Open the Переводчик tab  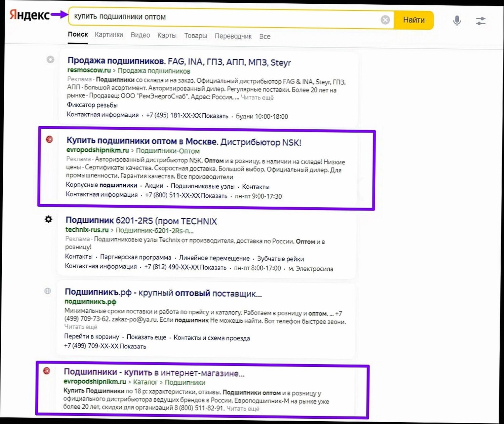click(x=233, y=36)
